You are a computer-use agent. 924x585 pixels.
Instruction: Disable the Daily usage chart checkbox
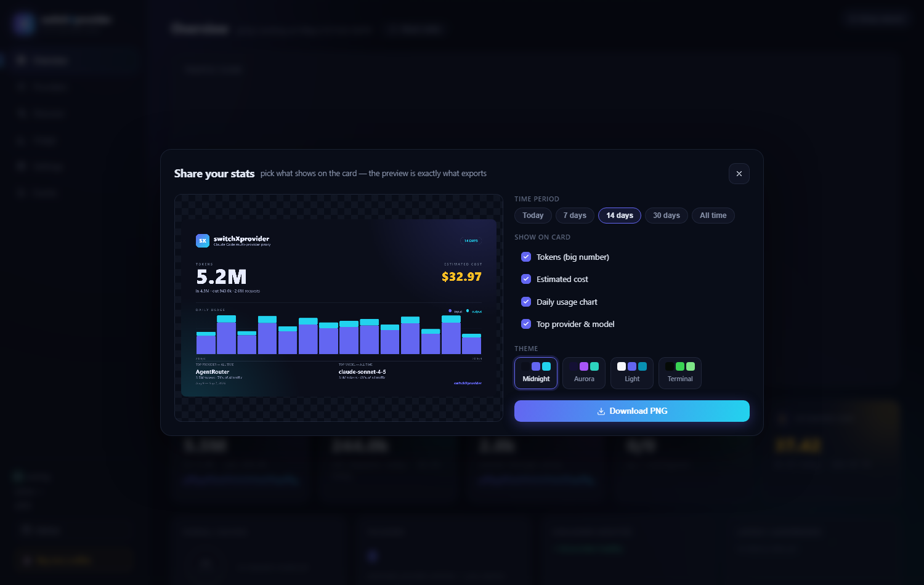(x=526, y=302)
